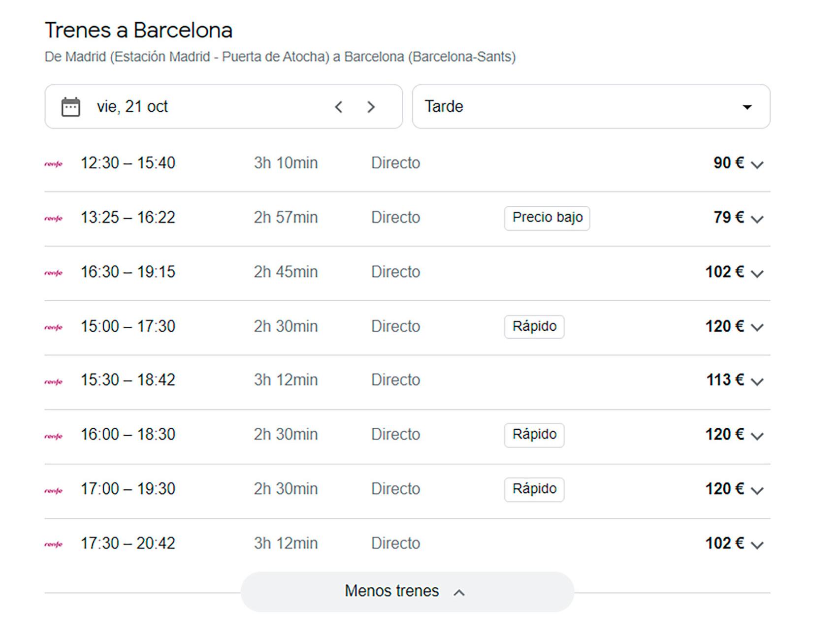Screen dimensions: 840x634
Task: Click the Renfe icon on the last 17:30 train
Action: pos(54,543)
